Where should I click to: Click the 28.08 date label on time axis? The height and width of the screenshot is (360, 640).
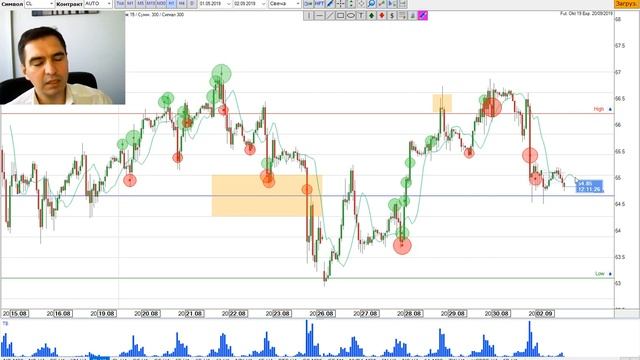pyautogui.click(x=413, y=313)
